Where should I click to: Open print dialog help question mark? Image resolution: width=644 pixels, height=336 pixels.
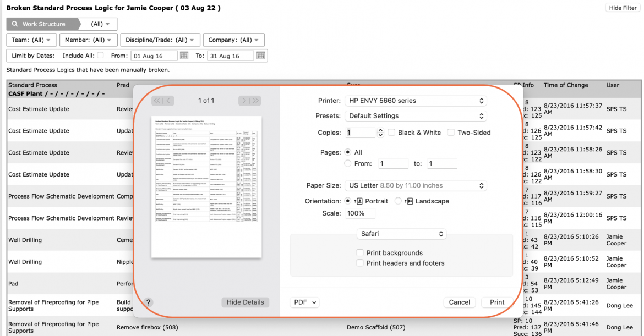tap(148, 302)
